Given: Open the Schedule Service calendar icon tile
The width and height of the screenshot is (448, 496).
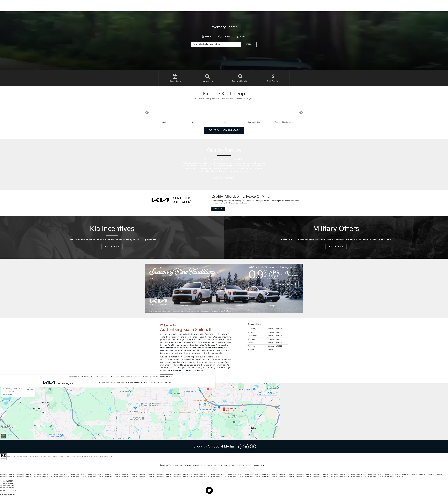Looking at the screenshot, I should point(175,78).
